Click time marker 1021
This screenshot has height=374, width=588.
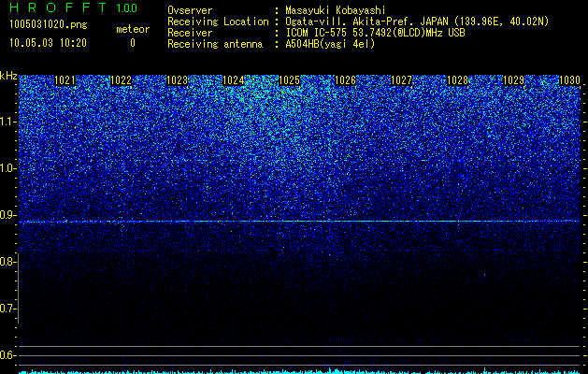tap(65, 80)
